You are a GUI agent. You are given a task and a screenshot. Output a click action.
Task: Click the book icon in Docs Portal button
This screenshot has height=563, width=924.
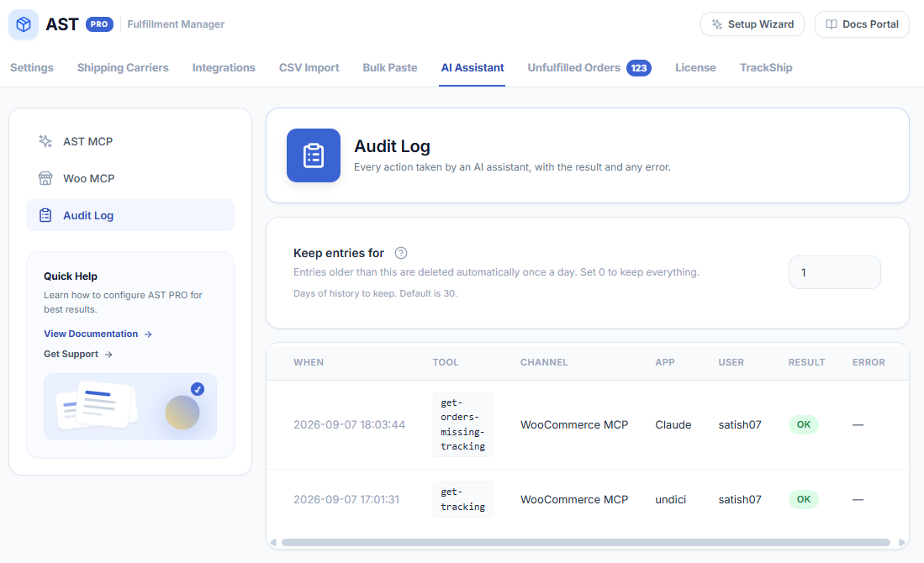click(x=832, y=24)
